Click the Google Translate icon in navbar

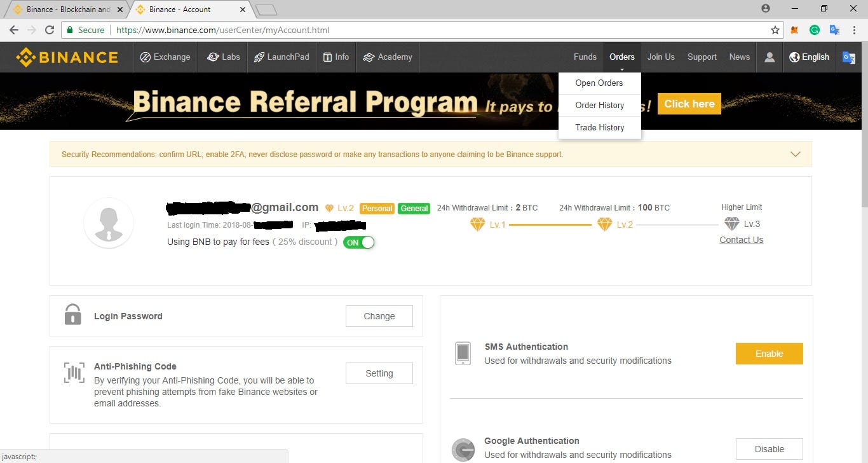[x=848, y=57]
